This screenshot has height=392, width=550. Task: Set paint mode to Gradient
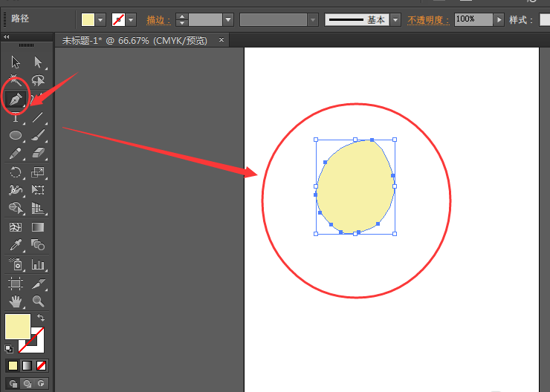[x=27, y=366]
